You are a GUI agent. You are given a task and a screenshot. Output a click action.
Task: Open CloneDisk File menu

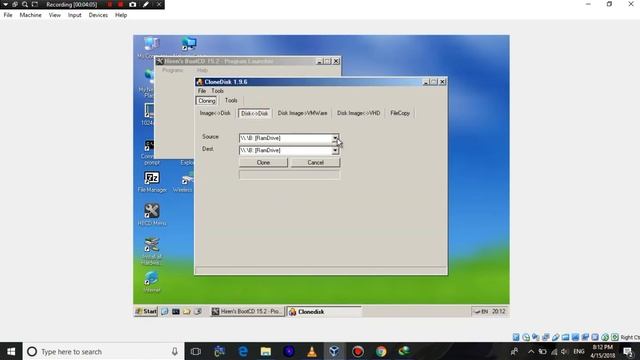[202, 91]
